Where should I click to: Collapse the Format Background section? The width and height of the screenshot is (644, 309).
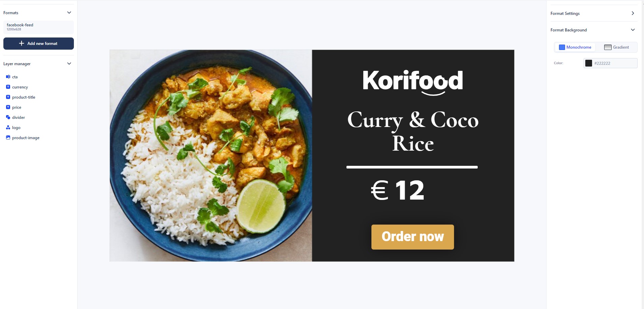click(x=633, y=30)
